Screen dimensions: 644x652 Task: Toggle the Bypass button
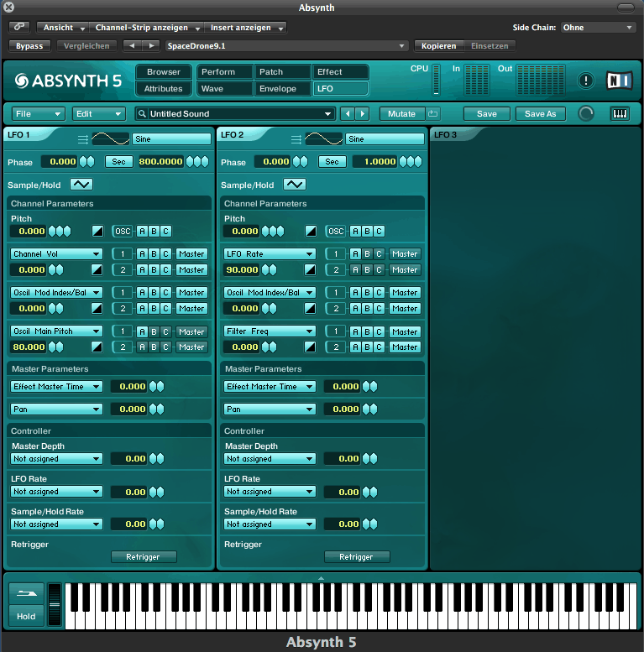[x=29, y=46]
